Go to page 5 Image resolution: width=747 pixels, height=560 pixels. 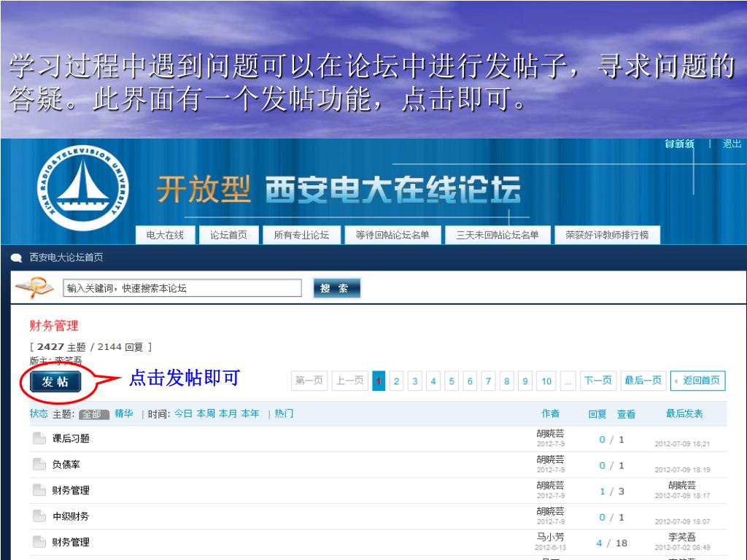(452, 381)
